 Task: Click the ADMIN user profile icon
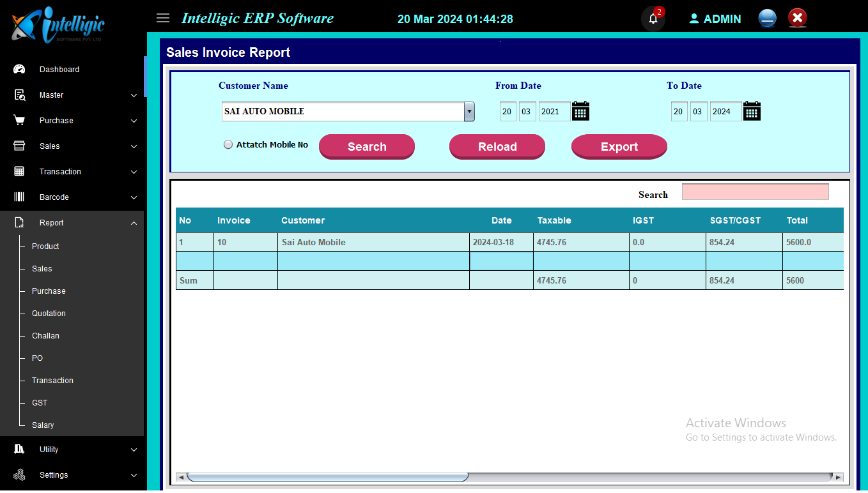pyautogui.click(x=694, y=19)
